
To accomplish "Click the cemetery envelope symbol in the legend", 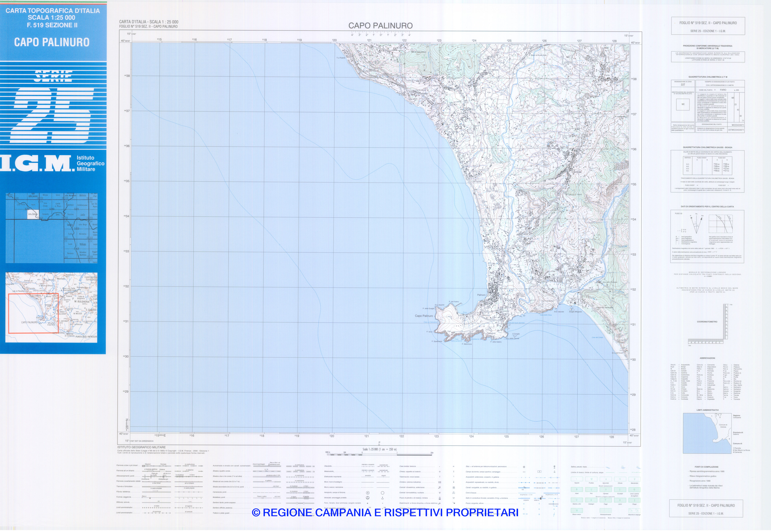I will click(440, 482).
